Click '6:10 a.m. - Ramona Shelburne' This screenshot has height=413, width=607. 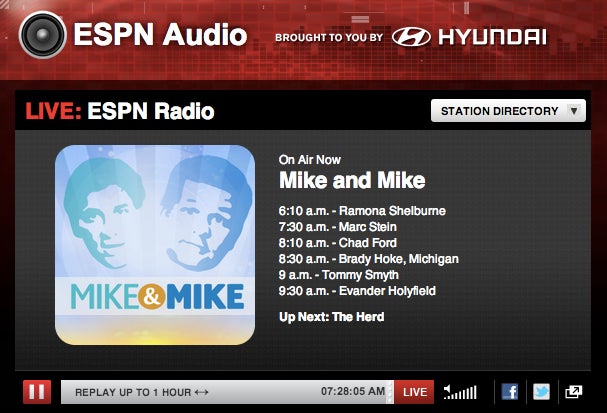[x=362, y=211]
